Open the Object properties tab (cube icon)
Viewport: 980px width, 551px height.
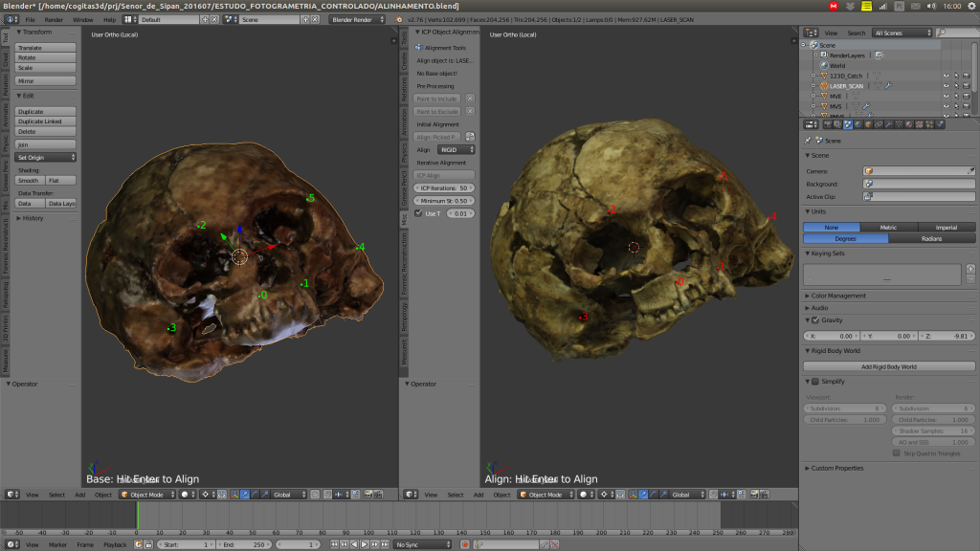868,125
